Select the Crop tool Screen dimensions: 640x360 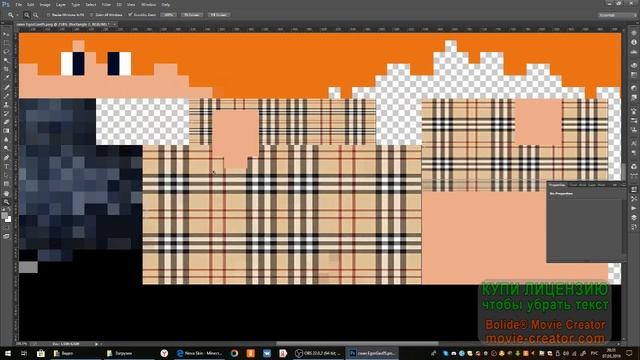6,69
